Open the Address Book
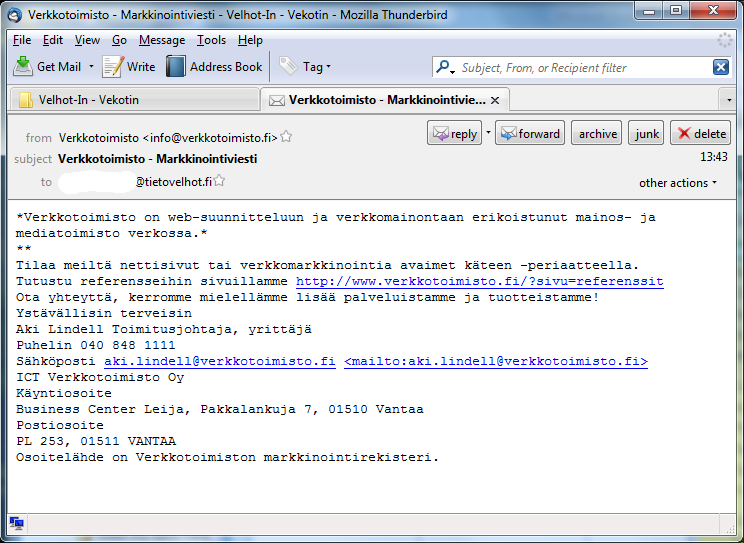 point(176,66)
